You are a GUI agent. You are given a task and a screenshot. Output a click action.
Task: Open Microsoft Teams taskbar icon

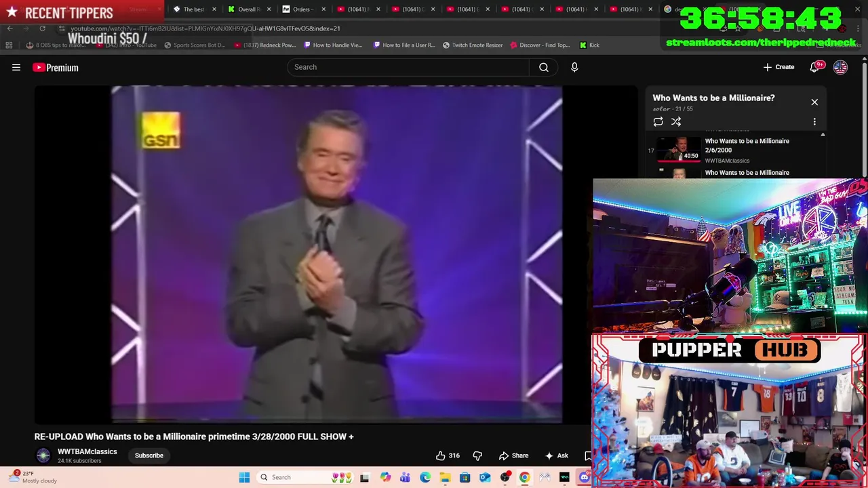[405, 477]
